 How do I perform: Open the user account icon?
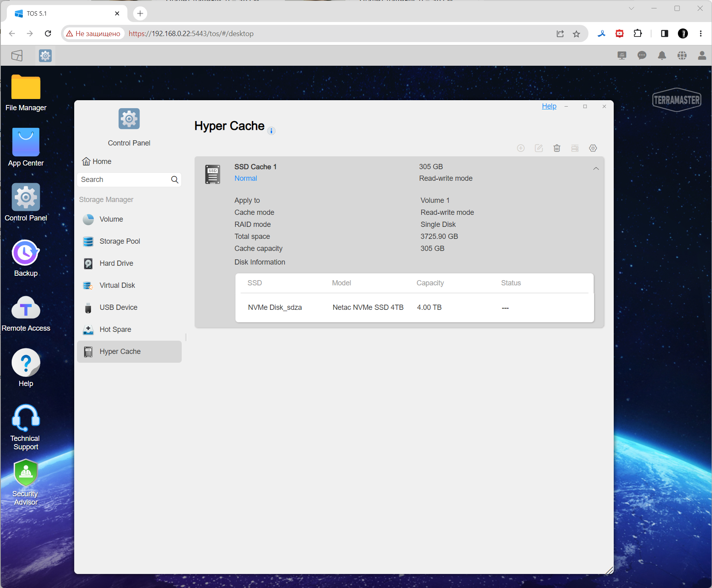pos(702,56)
